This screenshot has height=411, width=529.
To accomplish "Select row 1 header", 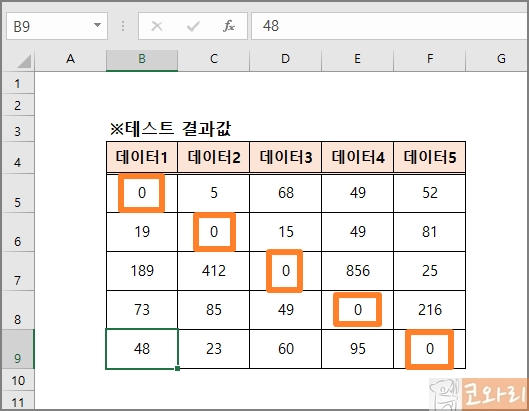I will 18,83.
